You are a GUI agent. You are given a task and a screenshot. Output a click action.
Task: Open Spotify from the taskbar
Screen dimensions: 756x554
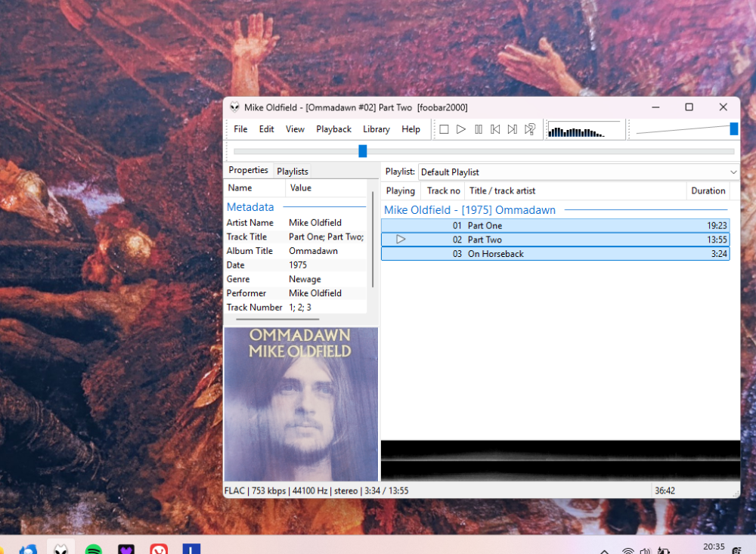(x=94, y=550)
